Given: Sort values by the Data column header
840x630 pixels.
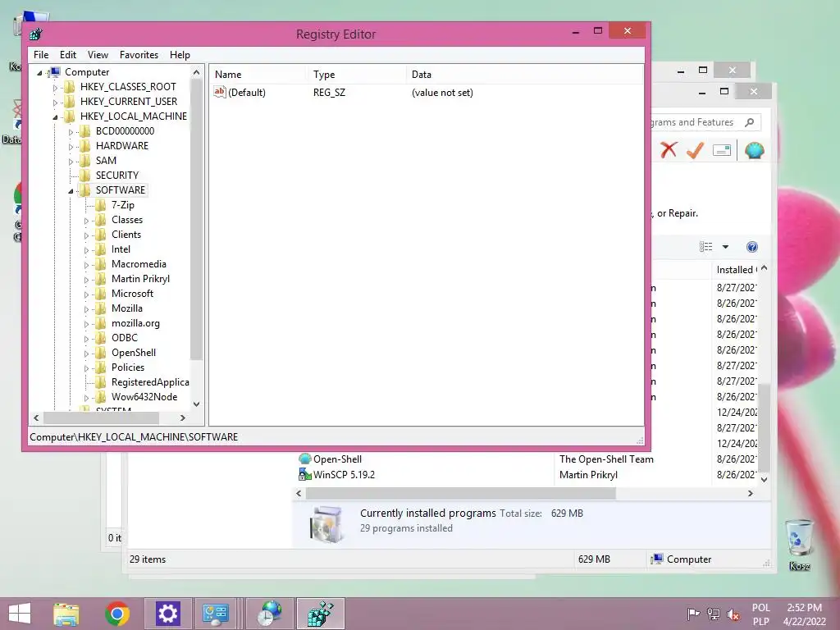Looking at the screenshot, I should click(x=525, y=75).
